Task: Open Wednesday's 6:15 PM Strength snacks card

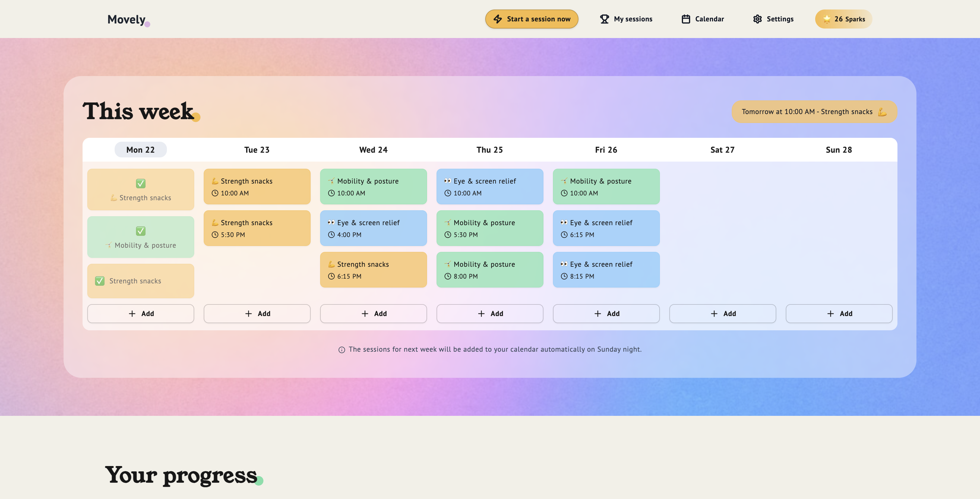Action: [x=373, y=270]
